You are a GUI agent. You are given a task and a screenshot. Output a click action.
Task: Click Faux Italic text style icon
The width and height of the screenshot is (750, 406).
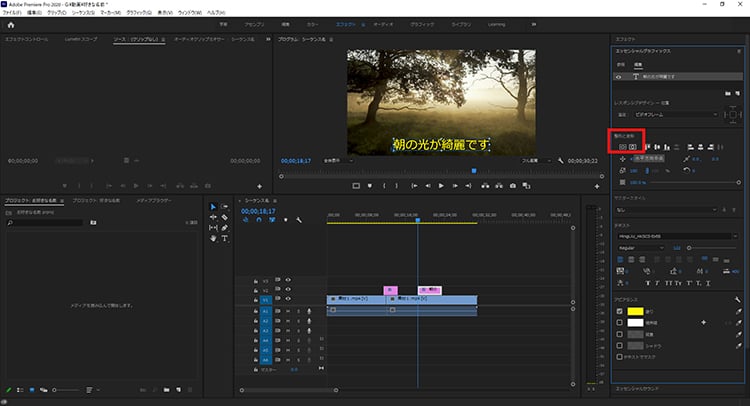tap(657, 283)
